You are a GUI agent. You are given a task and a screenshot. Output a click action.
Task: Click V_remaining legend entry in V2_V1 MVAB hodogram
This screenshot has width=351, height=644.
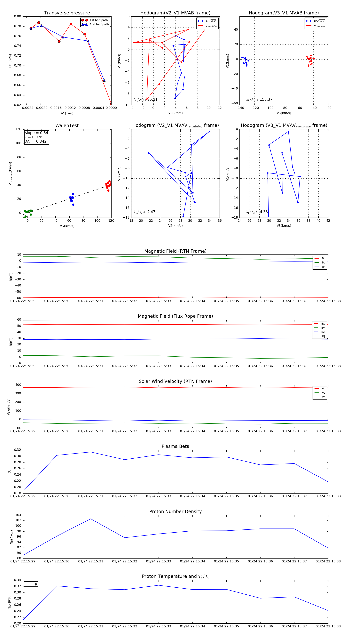207,26
